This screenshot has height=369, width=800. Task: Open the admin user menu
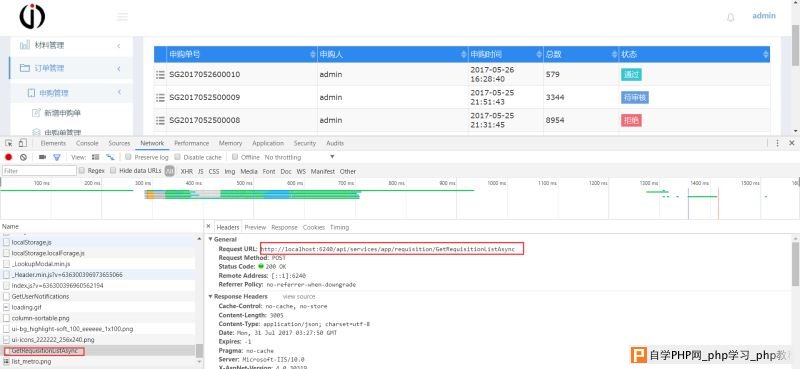(x=764, y=16)
